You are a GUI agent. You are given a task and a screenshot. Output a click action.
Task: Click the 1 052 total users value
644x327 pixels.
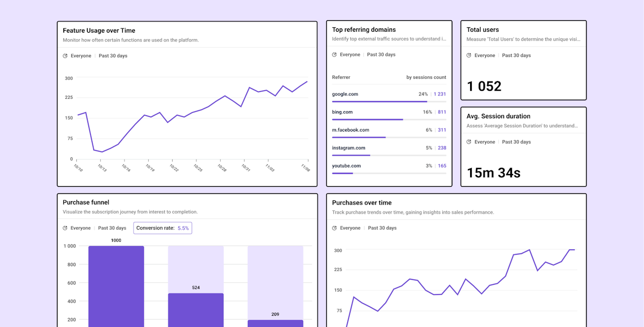coord(484,86)
